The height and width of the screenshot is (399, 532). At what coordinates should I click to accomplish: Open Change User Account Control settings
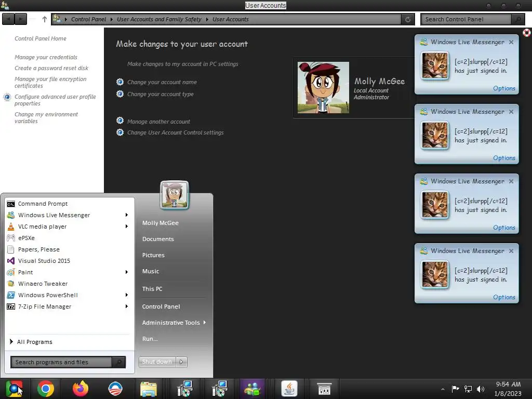point(176,132)
